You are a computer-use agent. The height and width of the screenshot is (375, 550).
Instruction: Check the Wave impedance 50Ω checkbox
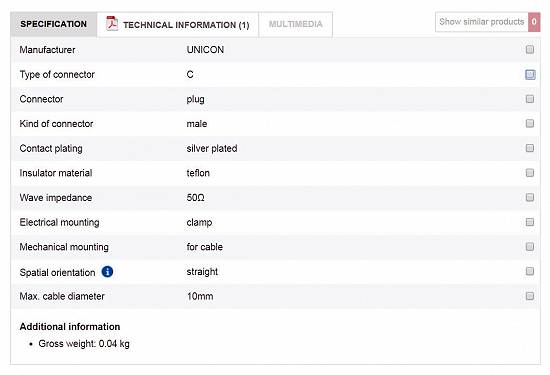pos(530,197)
